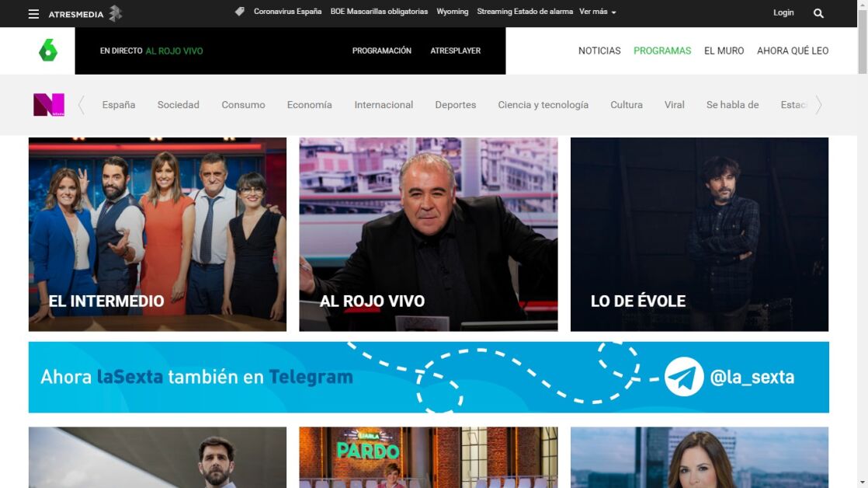Click the green laSexta logo

tap(48, 51)
